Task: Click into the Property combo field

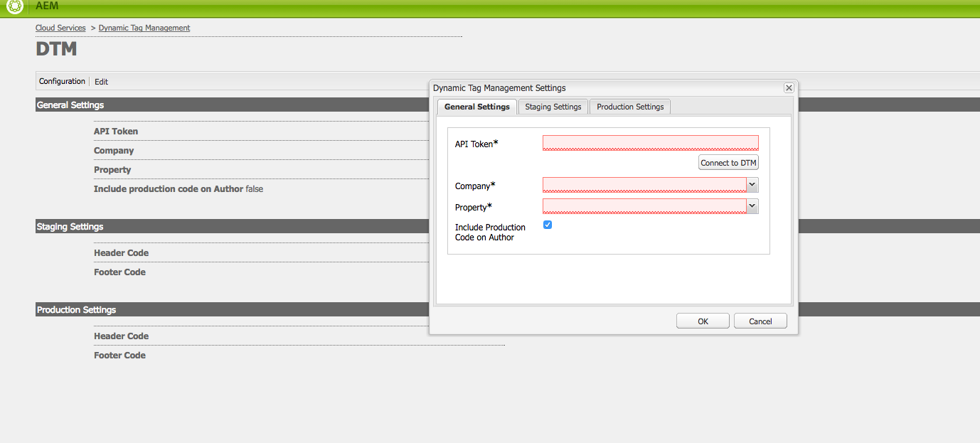Action: [x=644, y=206]
